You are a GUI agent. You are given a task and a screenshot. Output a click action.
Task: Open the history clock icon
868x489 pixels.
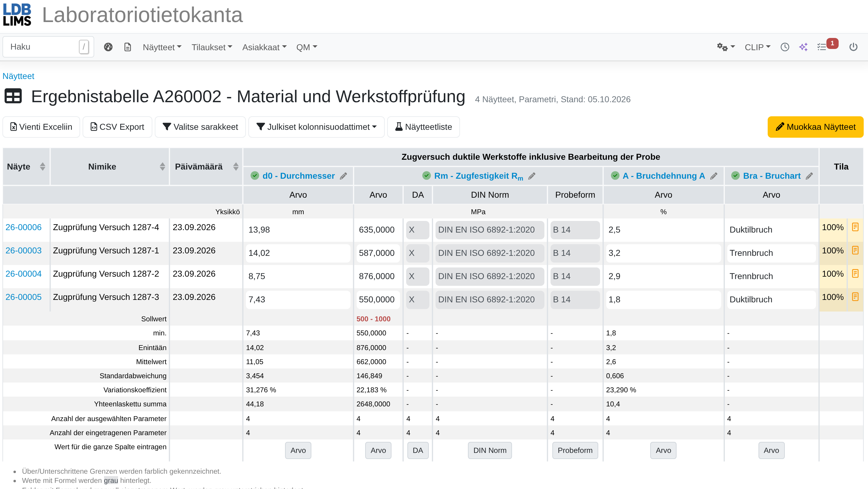tap(785, 47)
